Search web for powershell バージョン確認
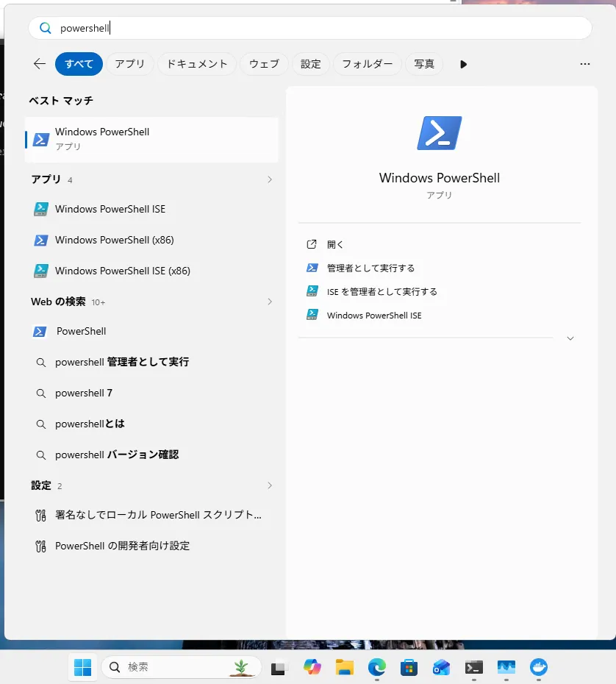 click(151, 455)
